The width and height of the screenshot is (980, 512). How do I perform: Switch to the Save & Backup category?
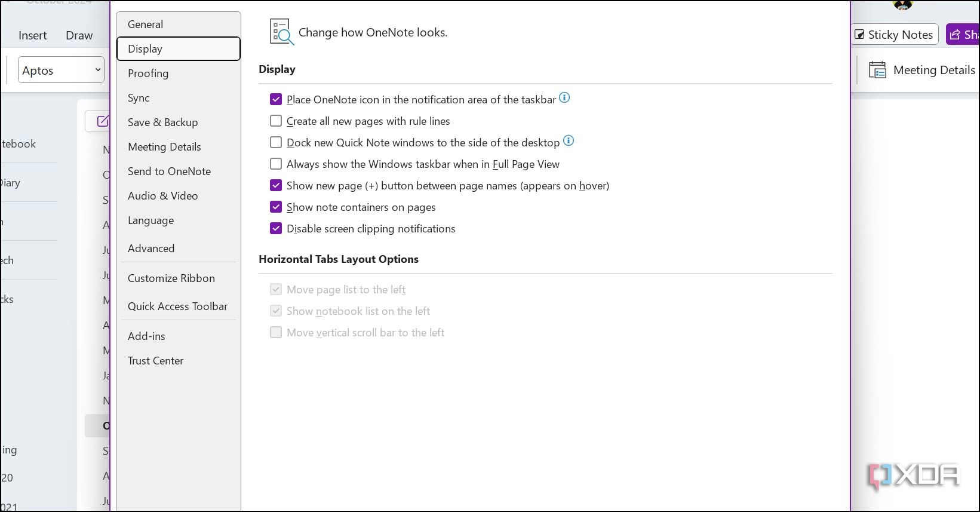162,122
